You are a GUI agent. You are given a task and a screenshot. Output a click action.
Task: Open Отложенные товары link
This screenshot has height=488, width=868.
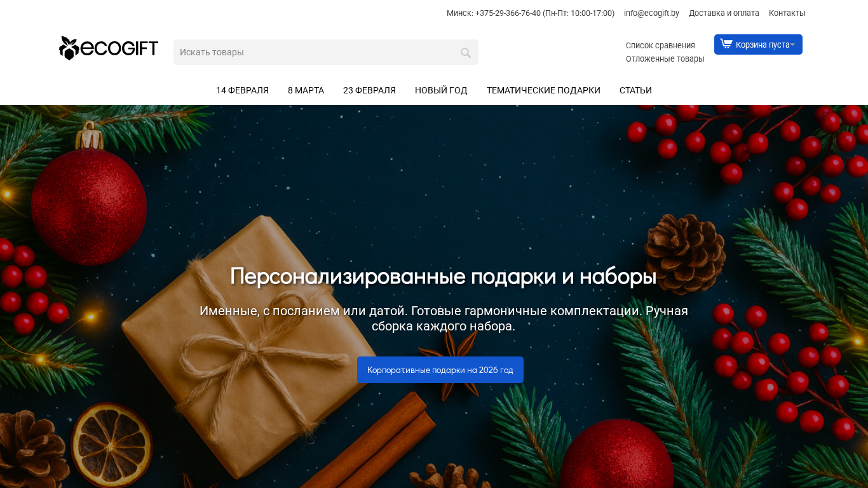pos(665,59)
